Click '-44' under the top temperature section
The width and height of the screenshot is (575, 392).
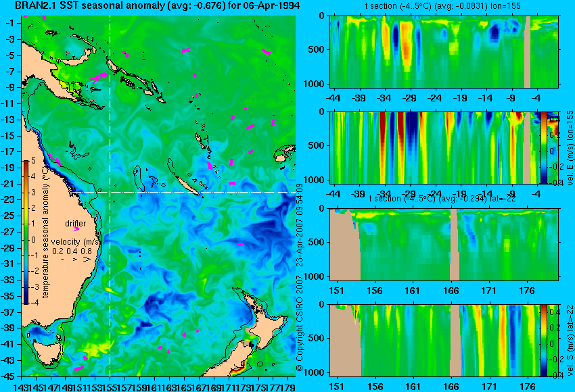pyautogui.click(x=333, y=98)
